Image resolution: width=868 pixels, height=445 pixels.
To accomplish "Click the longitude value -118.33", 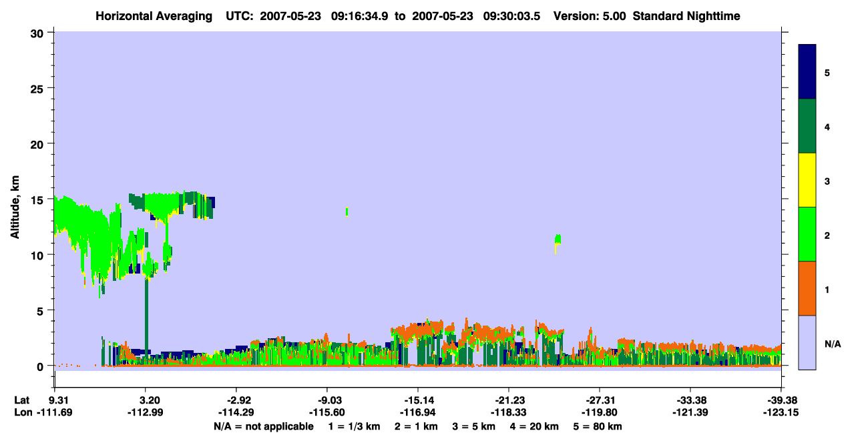I will [509, 413].
